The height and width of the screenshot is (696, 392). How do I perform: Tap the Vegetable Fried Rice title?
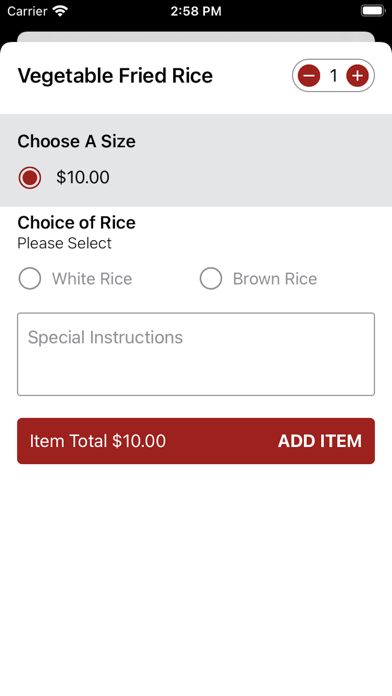pyautogui.click(x=115, y=75)
